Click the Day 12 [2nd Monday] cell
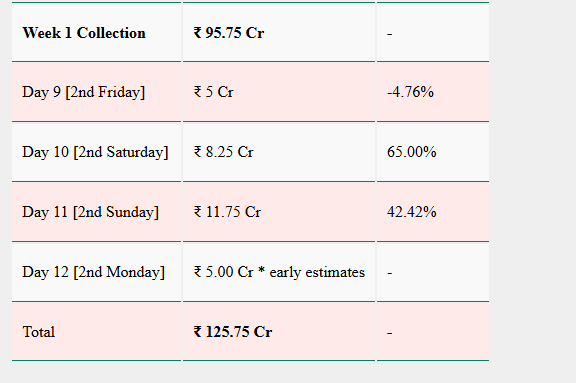Image resolution: width=576 pixels, height=383 pixels. pyautogui.click(x=96, y=272)
